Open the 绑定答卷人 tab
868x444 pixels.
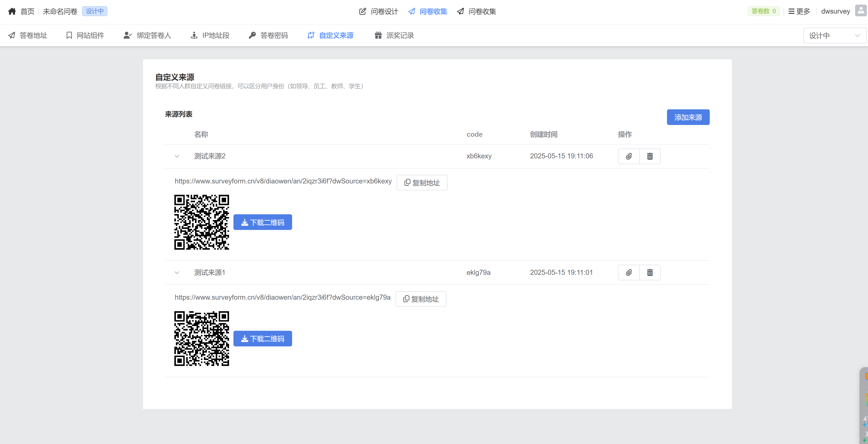pyautogui.click(x=147, y=35)
